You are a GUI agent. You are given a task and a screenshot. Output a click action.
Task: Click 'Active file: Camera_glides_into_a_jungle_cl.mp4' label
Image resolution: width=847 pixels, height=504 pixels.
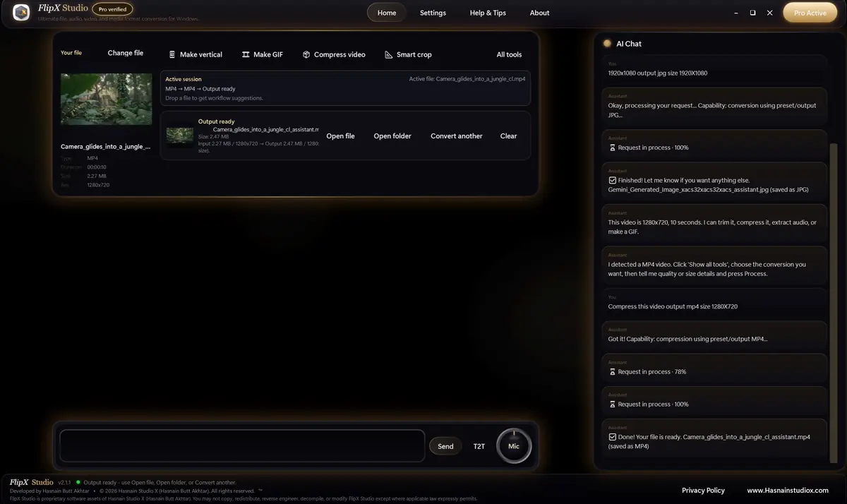467,79
